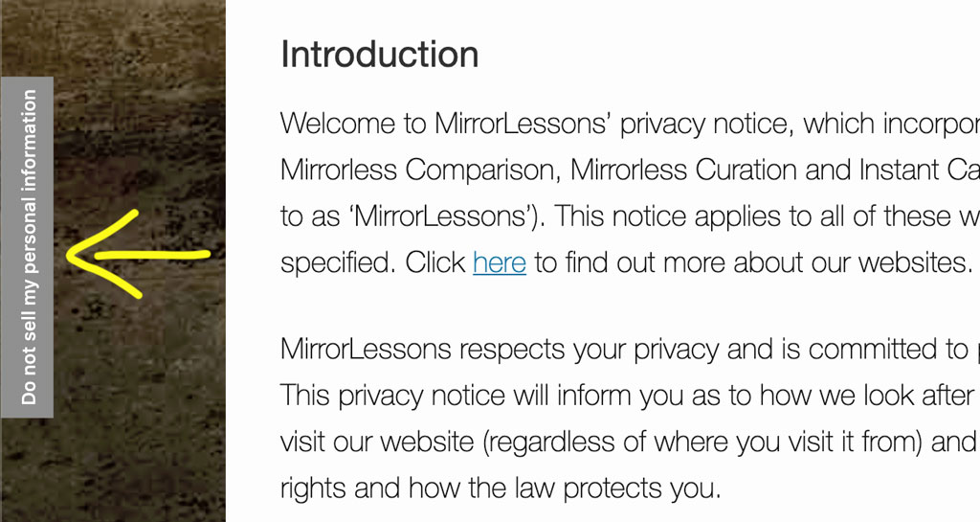
Task: Select the 'Mirrorless Curation' text
Action: tap(683, 170)
